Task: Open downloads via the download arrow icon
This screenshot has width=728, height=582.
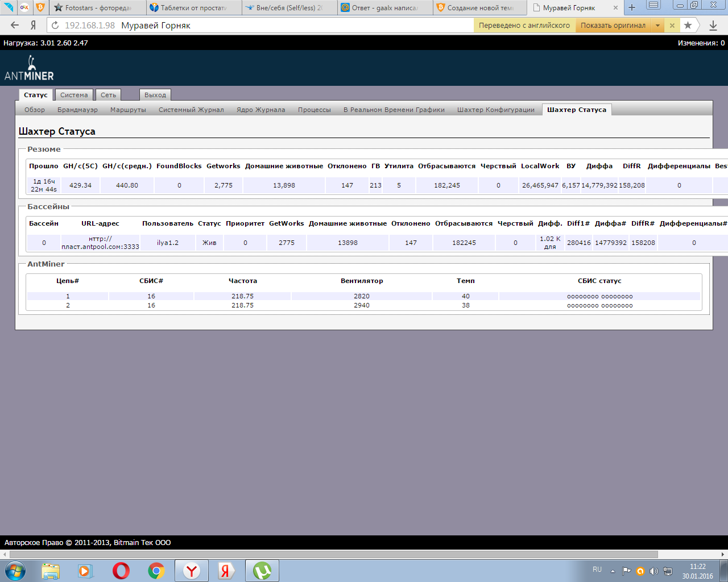Action: tap(713, 25)
